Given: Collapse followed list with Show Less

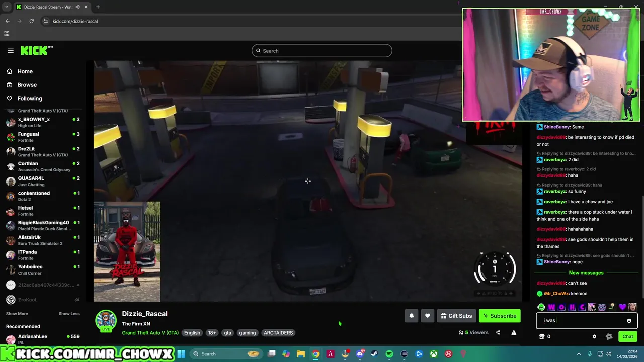Looking at the screenshot, I should click(69, 314).
